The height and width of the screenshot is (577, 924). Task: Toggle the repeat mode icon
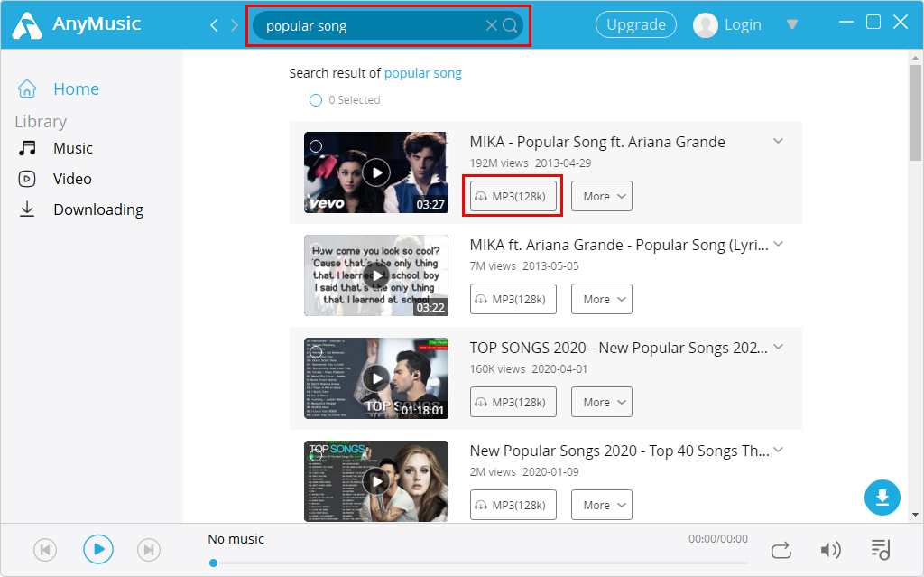pos(781,549)
